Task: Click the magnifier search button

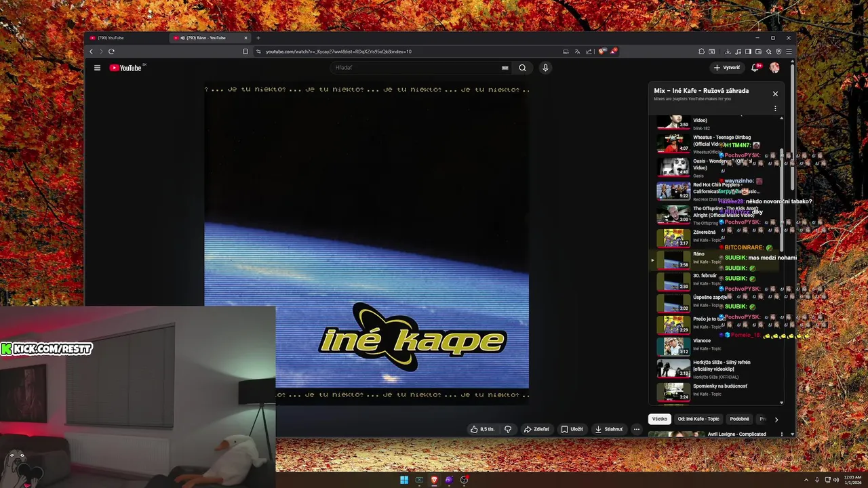Action: pyautogui.click(x=523, y=68)
